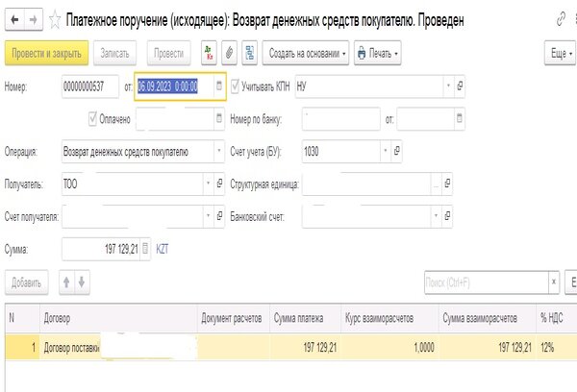Show document postings (Дт/Кт) icon
This screenshot has width=577, height=392.
pos(210,53)
